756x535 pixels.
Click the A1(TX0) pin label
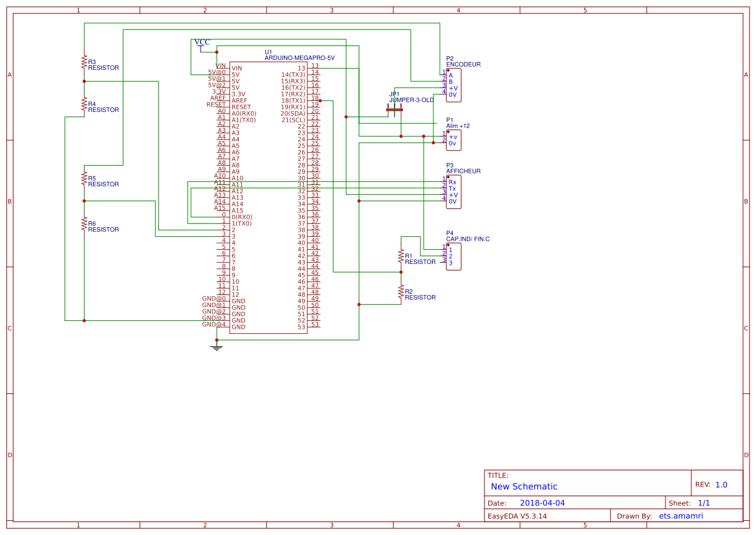tap(244, 120)
